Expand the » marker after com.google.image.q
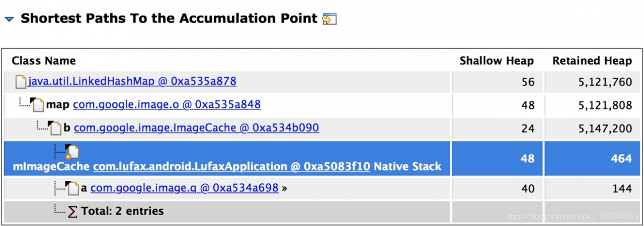The height and width of the screenshot is (226, 644). (x=285, y=189)
